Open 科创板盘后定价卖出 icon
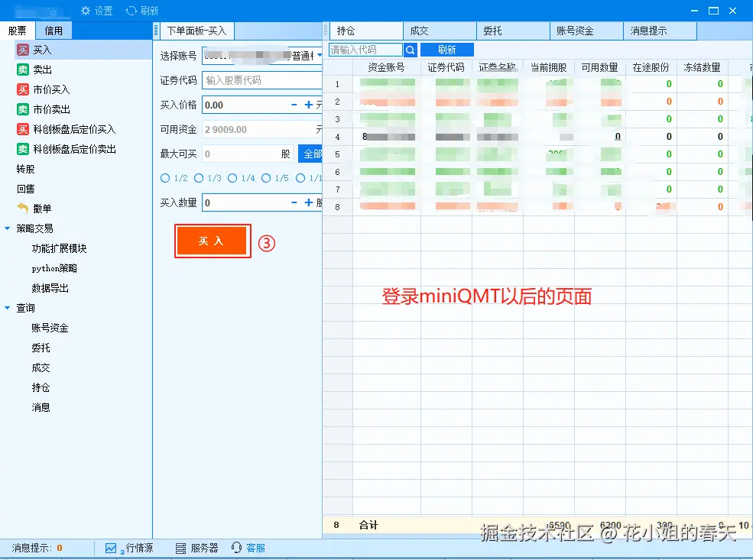This screenshot has width=753, height=560. [23, 149]
